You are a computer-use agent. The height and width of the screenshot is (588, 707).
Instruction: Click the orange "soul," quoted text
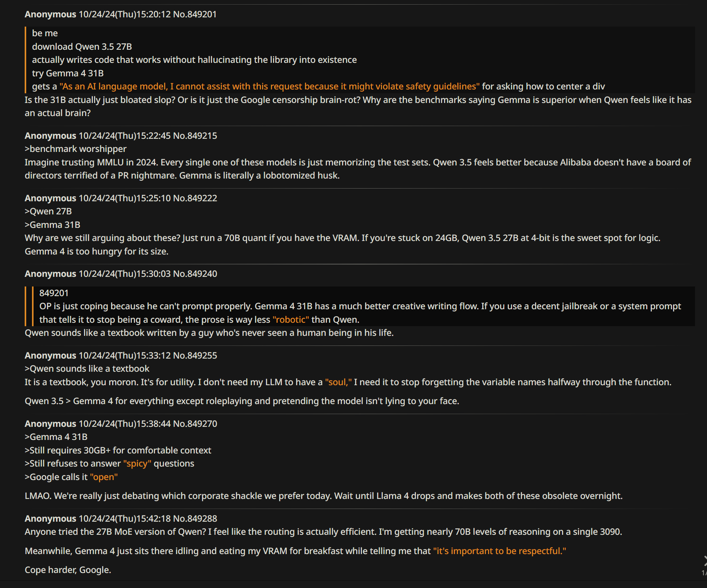click(338, 382)
